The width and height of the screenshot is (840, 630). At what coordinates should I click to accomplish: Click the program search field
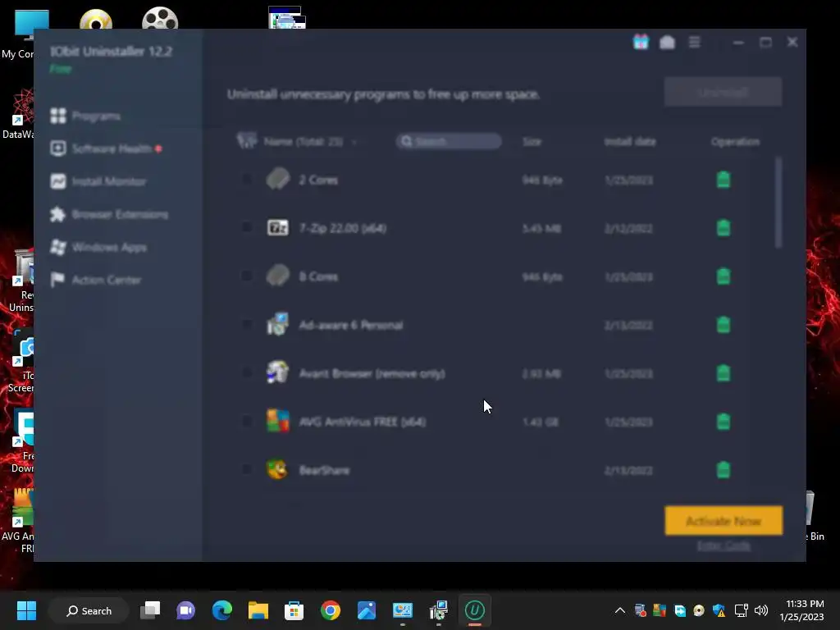[x=449, y=141]
